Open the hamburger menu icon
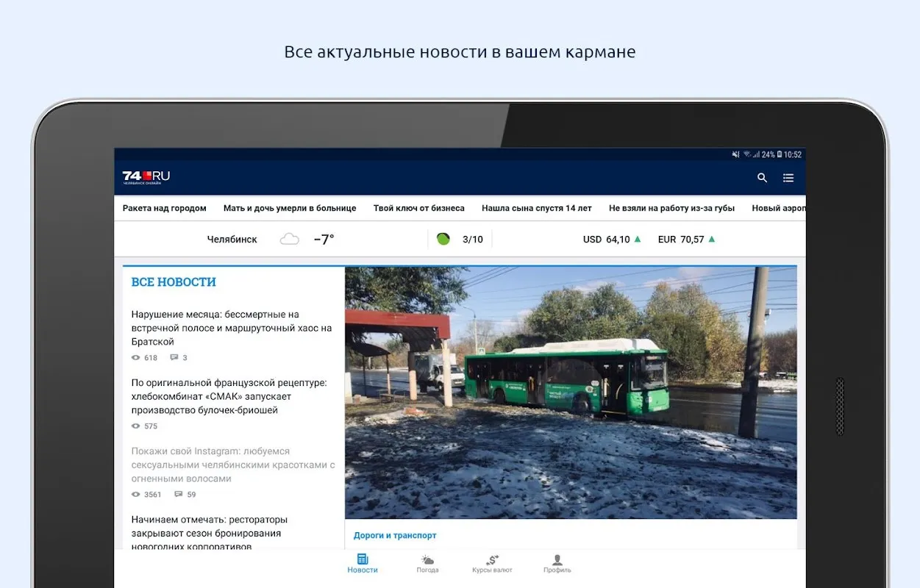This screenshot has width=920, height=588. click(788, 178)
